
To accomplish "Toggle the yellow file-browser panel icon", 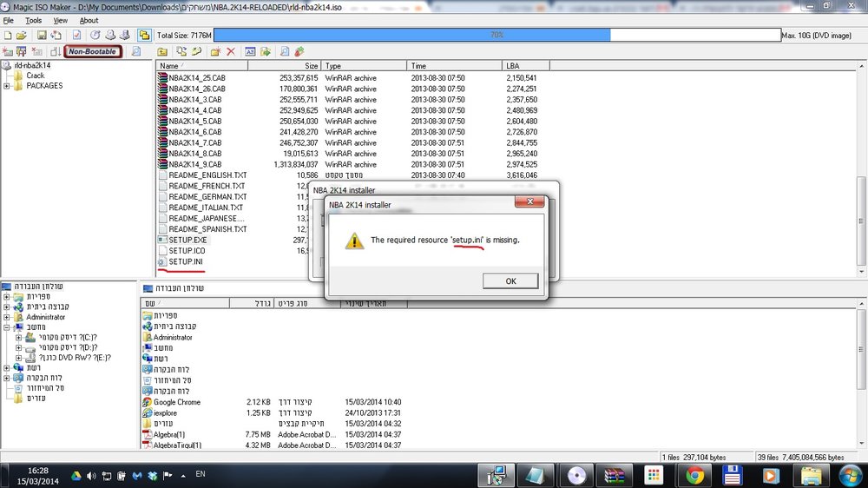I will pos(144,36).
